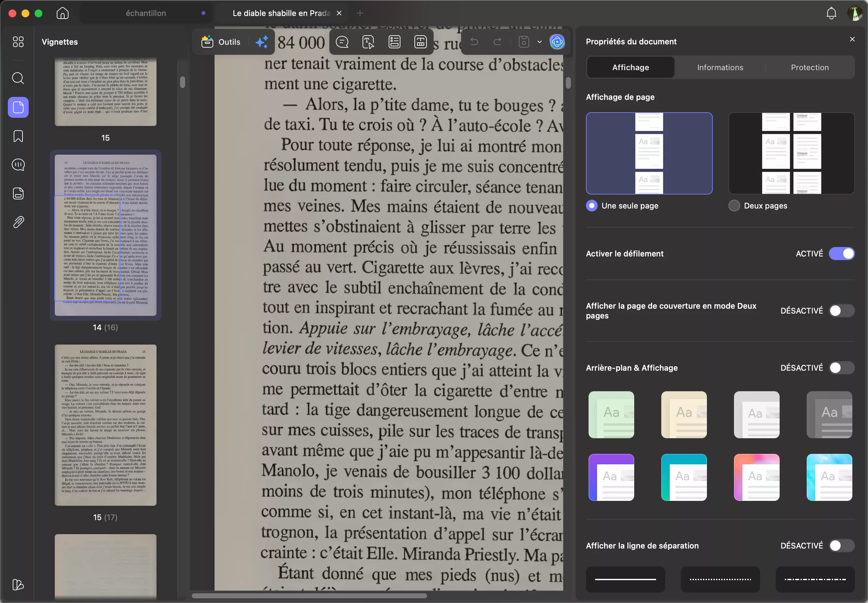Open the save options dropdown chevron
The height and width of the screenshot is (603, 868).
(539, 42)
